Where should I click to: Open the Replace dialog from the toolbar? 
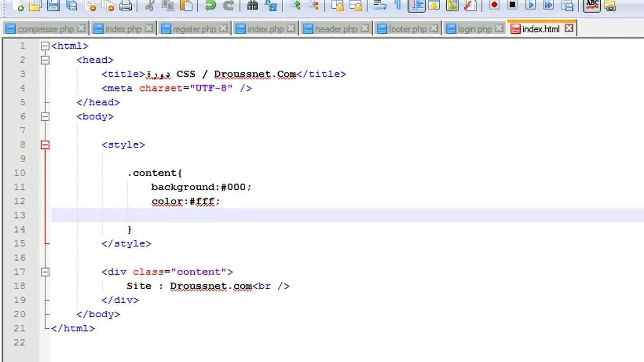[271, 6]
